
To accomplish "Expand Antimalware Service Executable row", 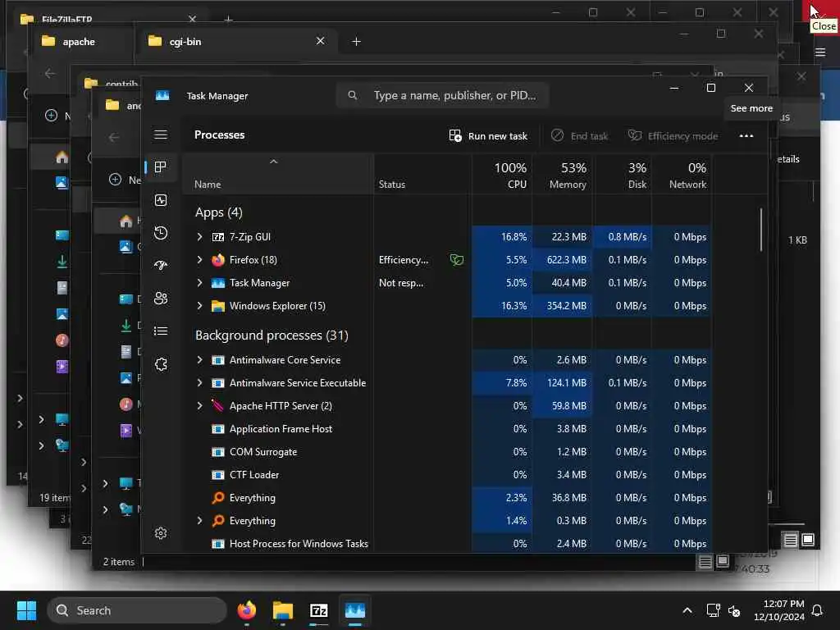I will coord(200,383).
